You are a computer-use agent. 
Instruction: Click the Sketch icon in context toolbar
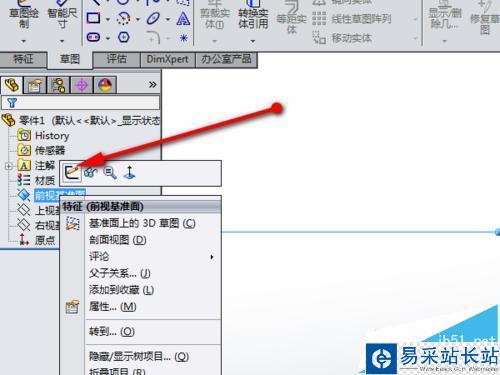(x=72, y=173)
